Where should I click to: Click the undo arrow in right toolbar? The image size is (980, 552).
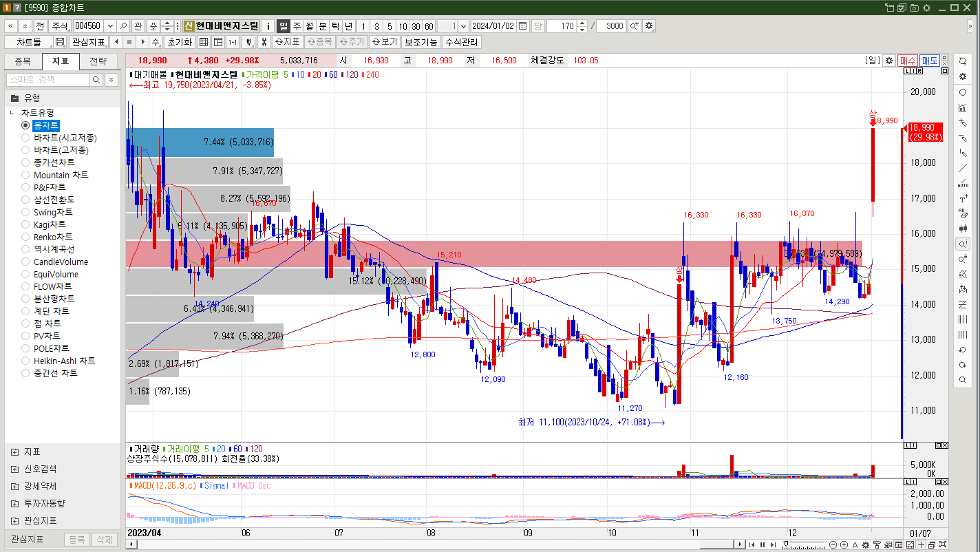pos(963,350)
